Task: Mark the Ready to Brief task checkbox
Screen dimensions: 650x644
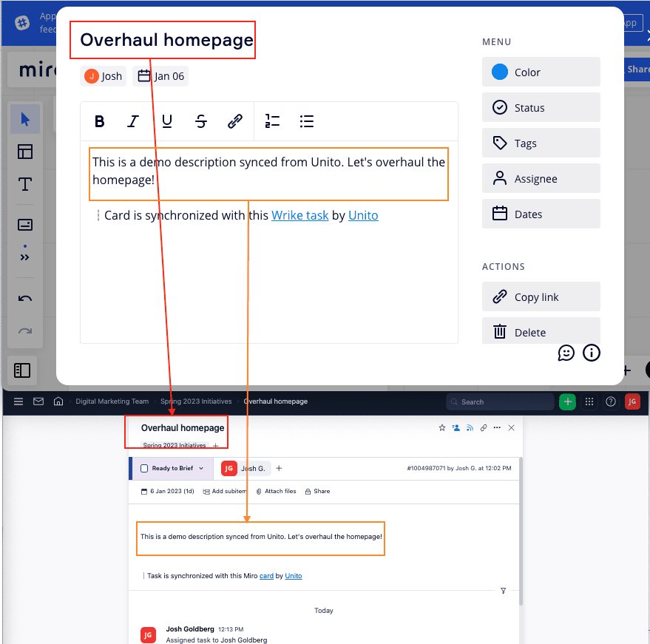Action: pyautogui.click(x=144, y=468)
